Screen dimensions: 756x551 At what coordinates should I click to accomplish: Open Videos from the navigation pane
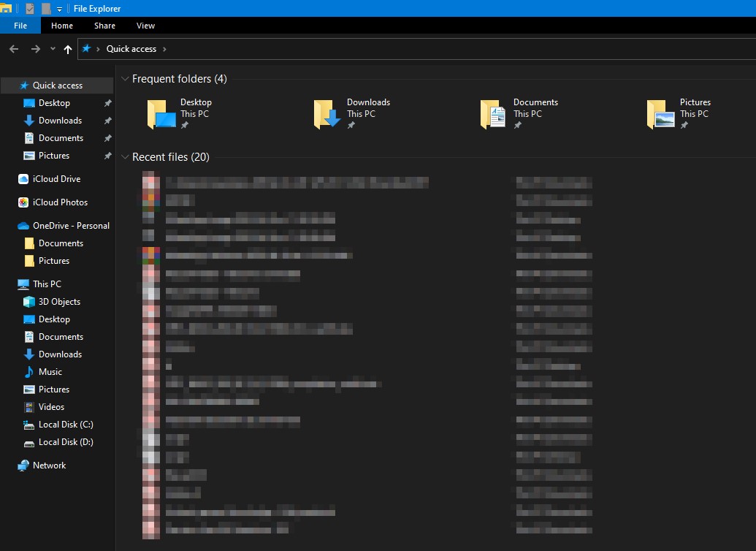pyautogui.click(x=51, y=406)
